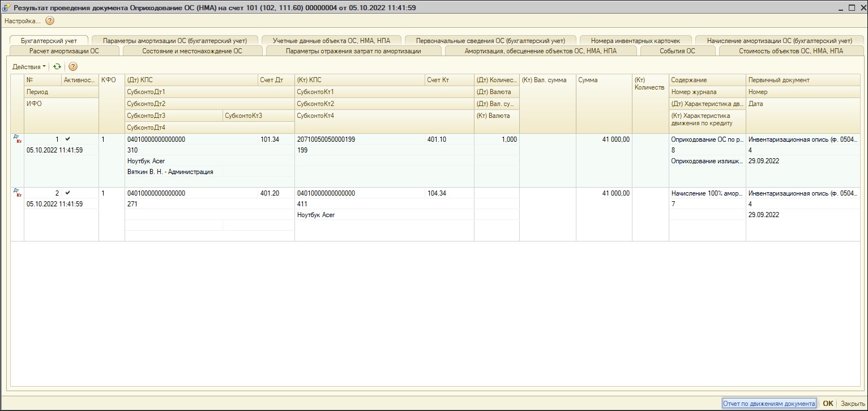Screen dimensions: 868x411
Task: Click the Закрыть button
Action: (x=852, y=404)
